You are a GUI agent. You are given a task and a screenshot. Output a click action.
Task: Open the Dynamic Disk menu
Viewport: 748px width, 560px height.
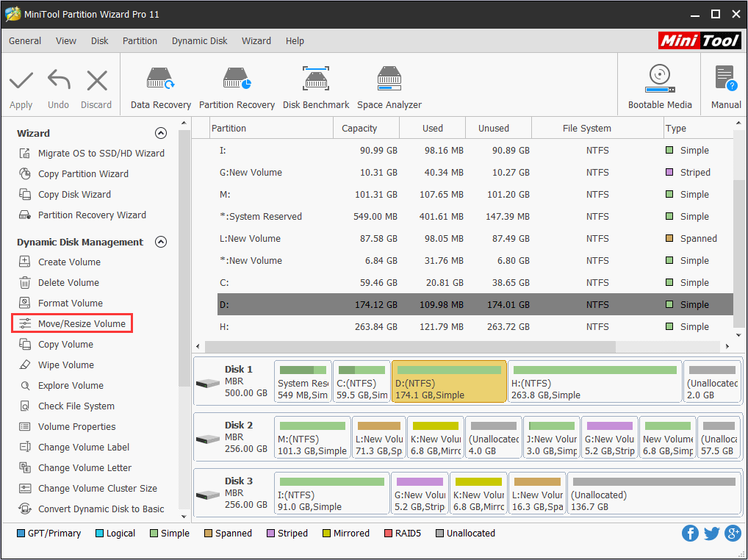pyautogui.click(x=199, y=41)
